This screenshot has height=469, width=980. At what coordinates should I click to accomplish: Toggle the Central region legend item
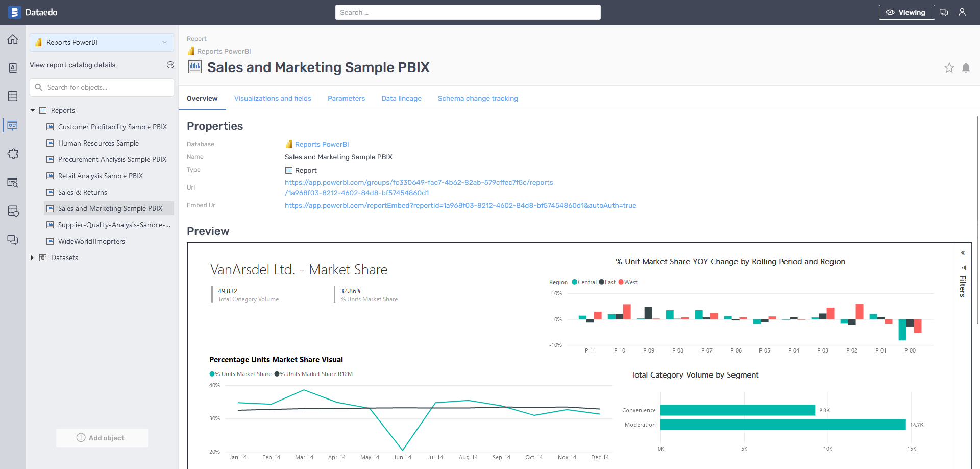point(584,282)
